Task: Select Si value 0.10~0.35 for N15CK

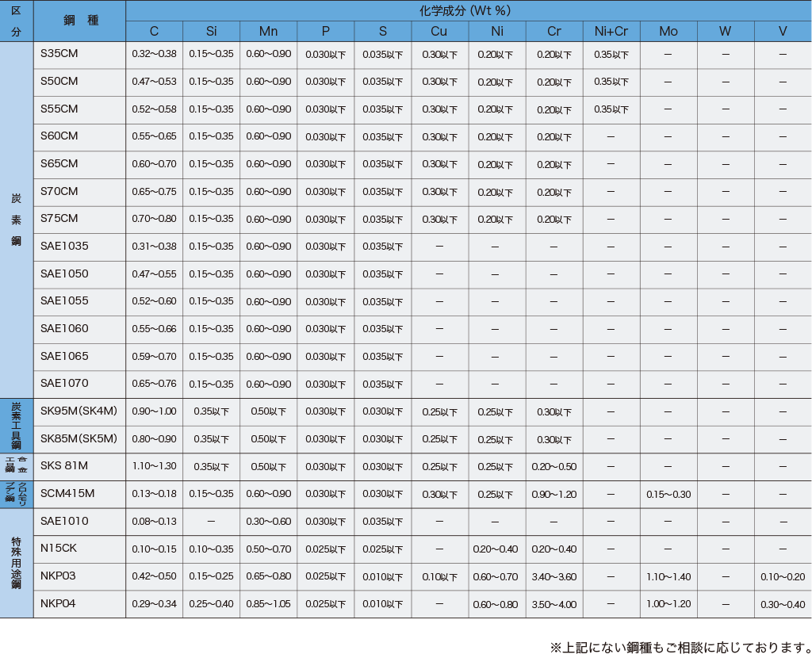Action: coord(211,549)
